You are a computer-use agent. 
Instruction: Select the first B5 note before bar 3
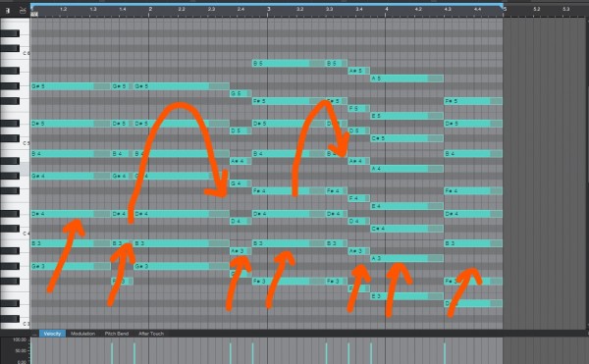289,64
